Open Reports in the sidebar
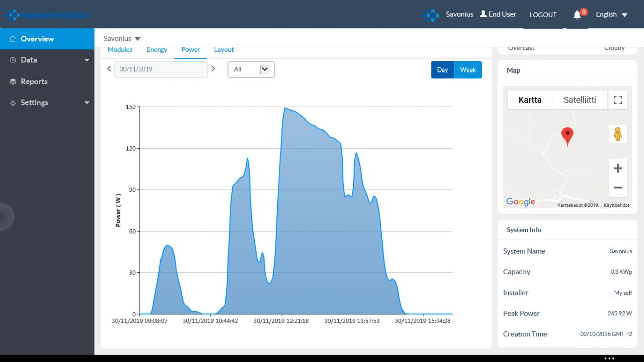Image resolution: width=644 pixels, height=362 pixels. click(x=47, y=81)
